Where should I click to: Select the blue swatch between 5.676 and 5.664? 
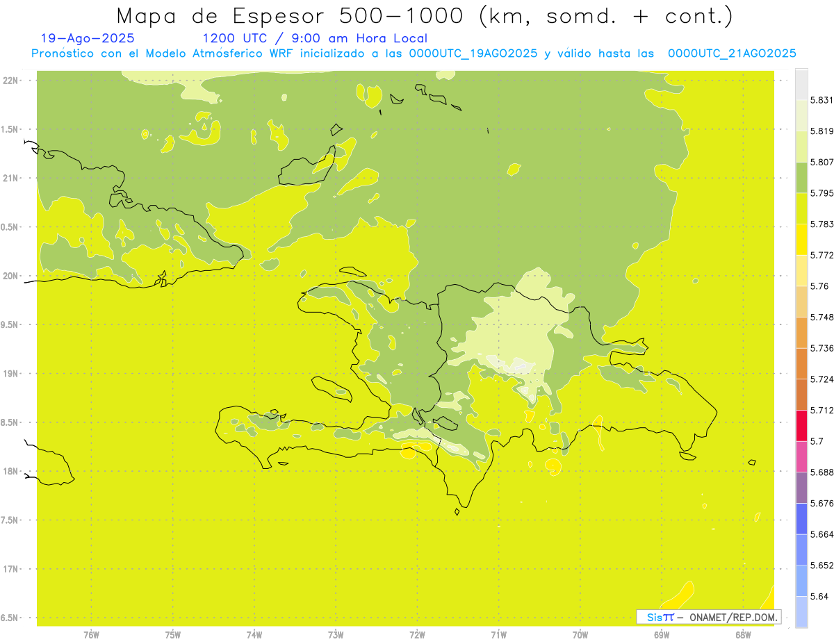(x=801, y=519)
